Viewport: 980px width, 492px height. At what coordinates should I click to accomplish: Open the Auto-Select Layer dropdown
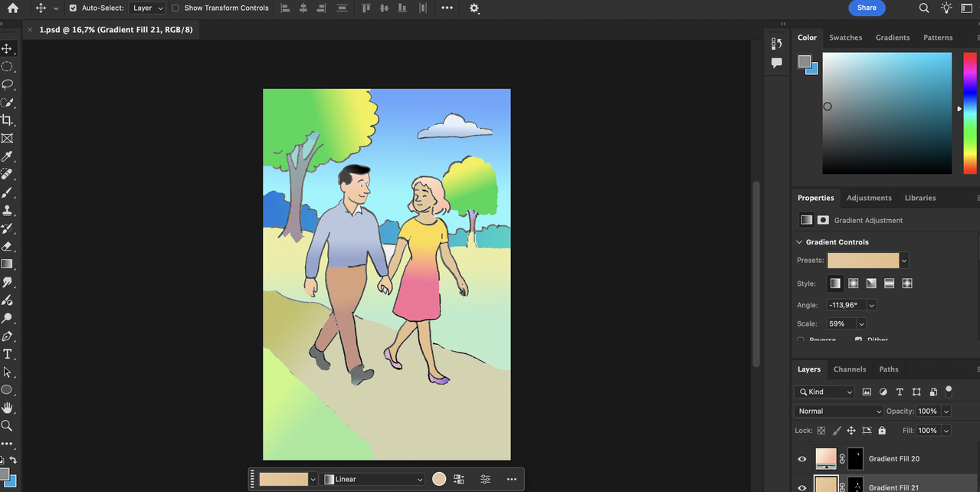coord(147,8)
